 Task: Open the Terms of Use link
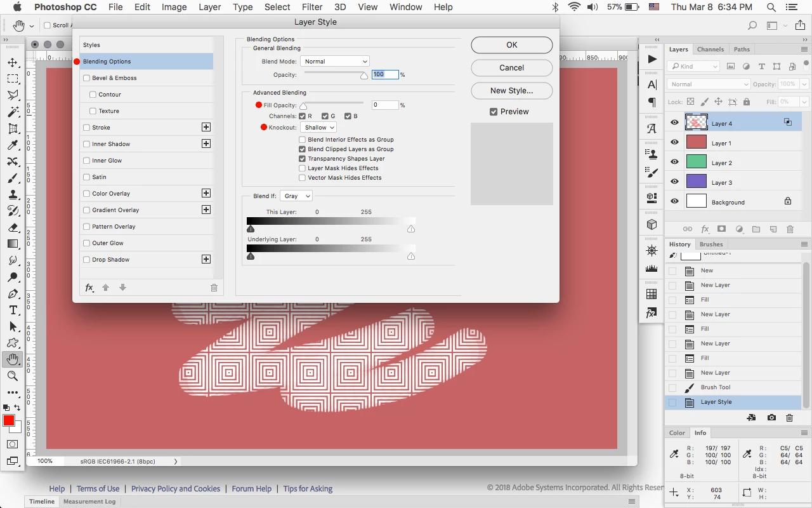coord(98,489)
